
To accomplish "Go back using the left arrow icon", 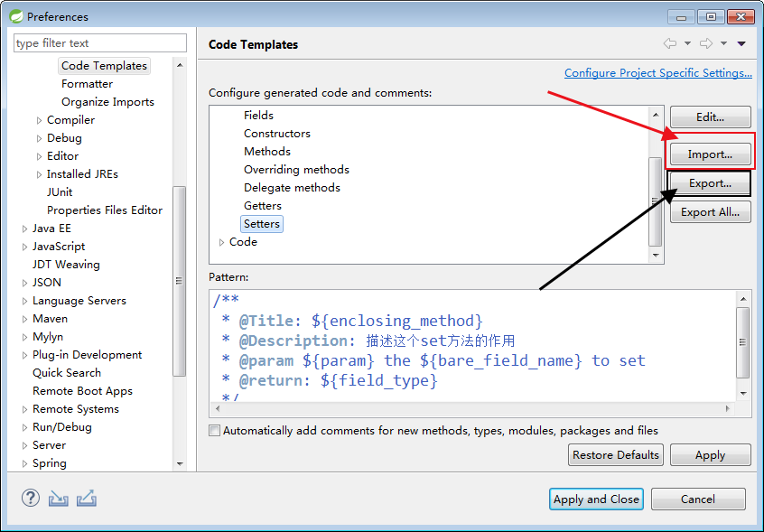I will coord(670,43).
